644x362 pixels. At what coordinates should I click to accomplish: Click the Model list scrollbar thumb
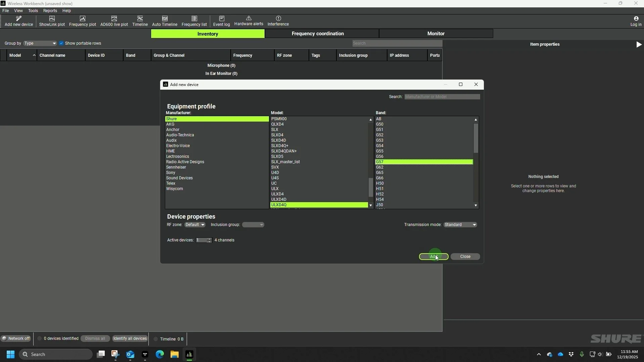click(371, 187)
